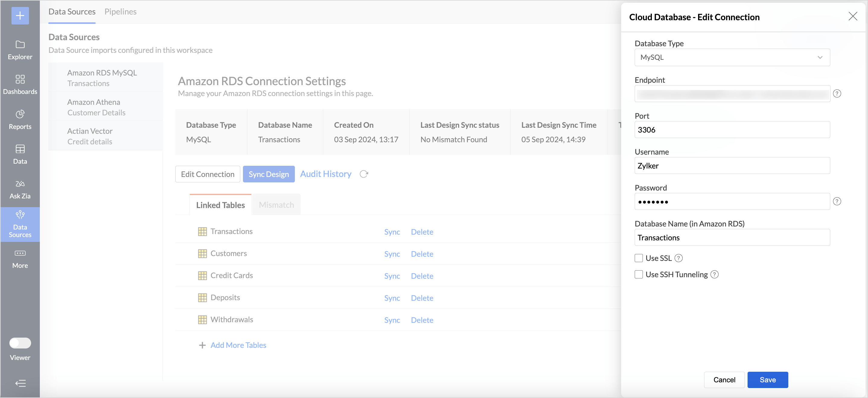Toggle the Viewer mode switch

click(x=20, y=343)
